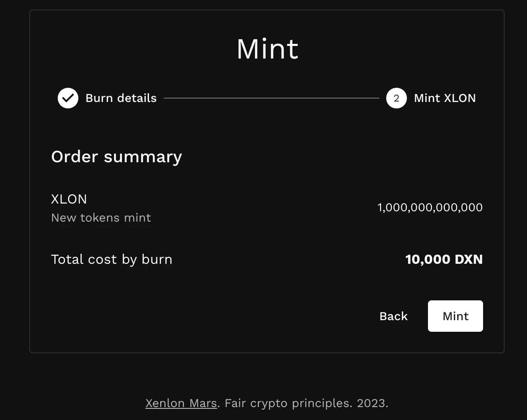The height and width of the screenshot is (420, 527).
Task: Click the Order summary heading
Action: tap(116, 157)
